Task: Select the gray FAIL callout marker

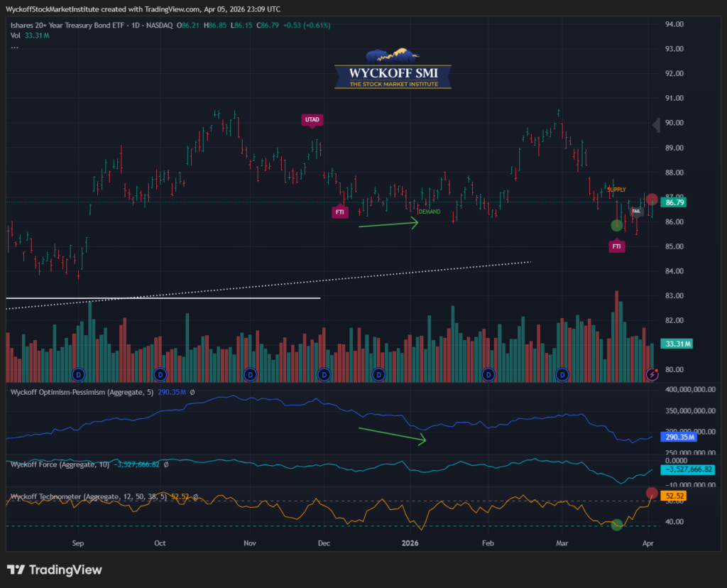Action: 637,212
